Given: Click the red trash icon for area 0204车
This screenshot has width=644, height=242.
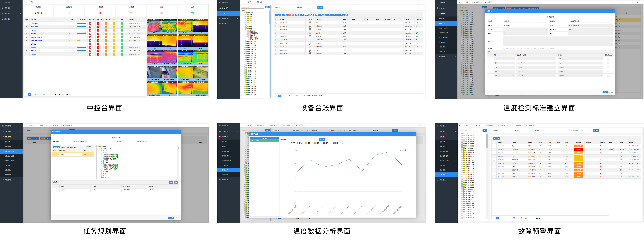Looking at the screenshot, I should click(85, 155).
